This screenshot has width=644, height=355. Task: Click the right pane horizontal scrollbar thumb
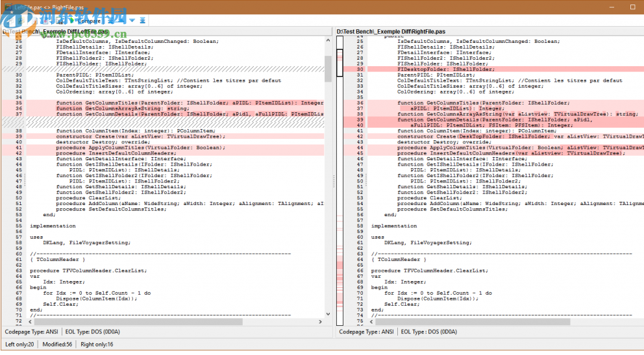click(x=473, y=322)
